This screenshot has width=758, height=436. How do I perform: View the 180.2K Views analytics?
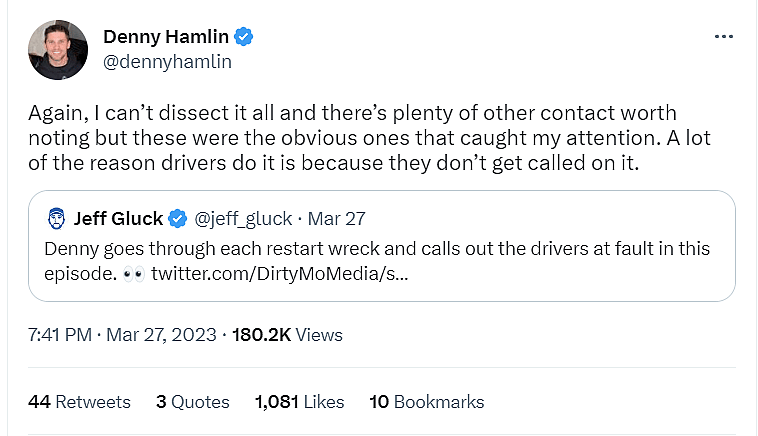click(287, 335)
